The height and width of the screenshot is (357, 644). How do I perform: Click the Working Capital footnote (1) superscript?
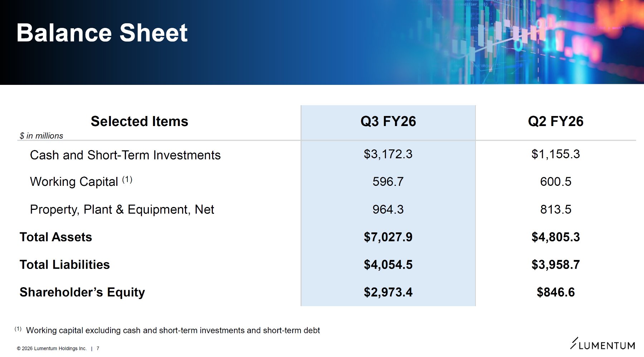(x=127, y=179)
